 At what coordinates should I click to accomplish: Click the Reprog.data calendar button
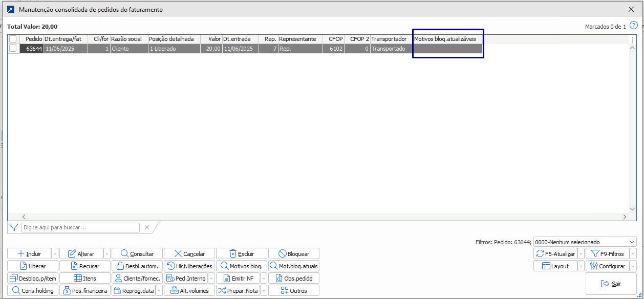pos(134,290)
